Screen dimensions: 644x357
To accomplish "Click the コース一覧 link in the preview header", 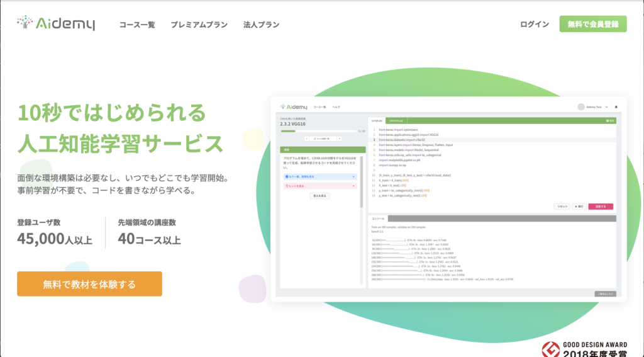I will (319, 107).
